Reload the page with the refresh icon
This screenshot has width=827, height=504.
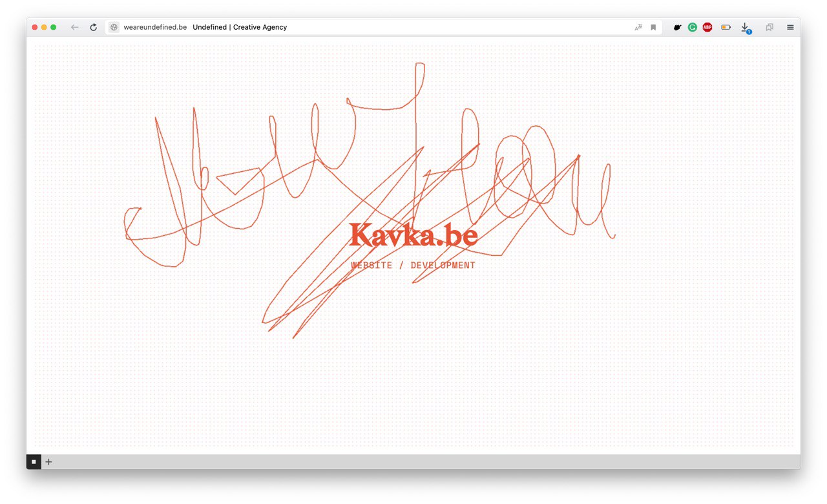tap(94, 27)
